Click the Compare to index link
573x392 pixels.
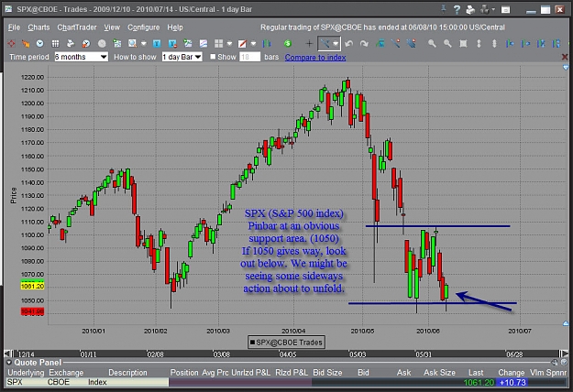(315, 58)
